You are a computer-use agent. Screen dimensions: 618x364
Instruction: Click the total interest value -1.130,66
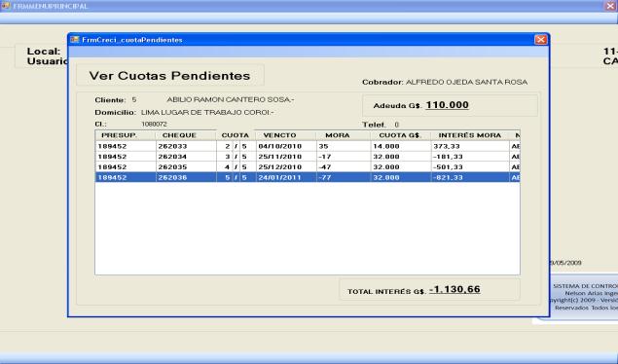pos(454,290)
